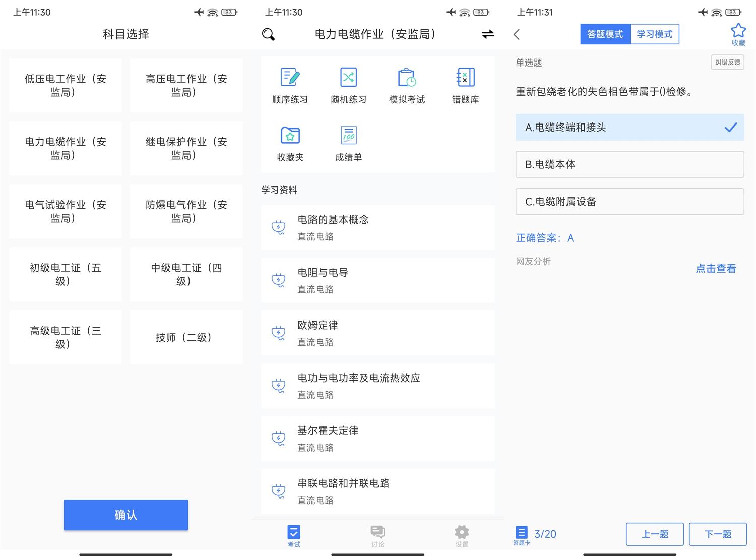Start 随机练习 random practice
Screen dimensions: 756x560
click(x=348, y=85)
